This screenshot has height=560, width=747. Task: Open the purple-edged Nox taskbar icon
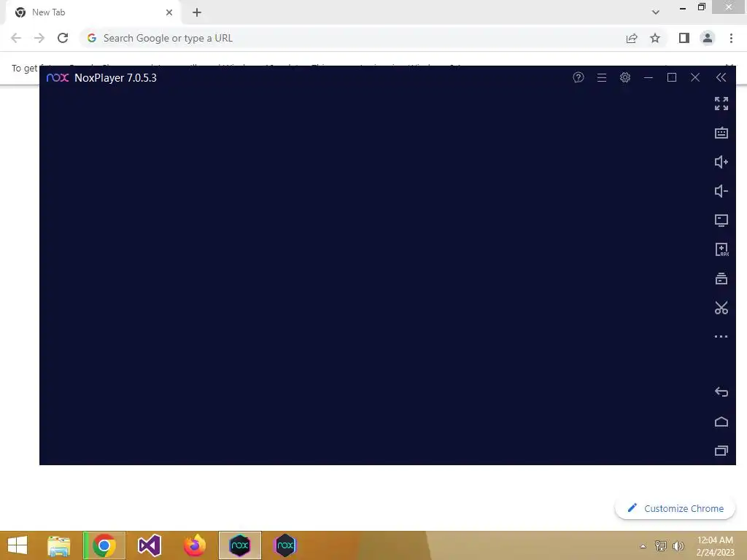coord(285,545)
